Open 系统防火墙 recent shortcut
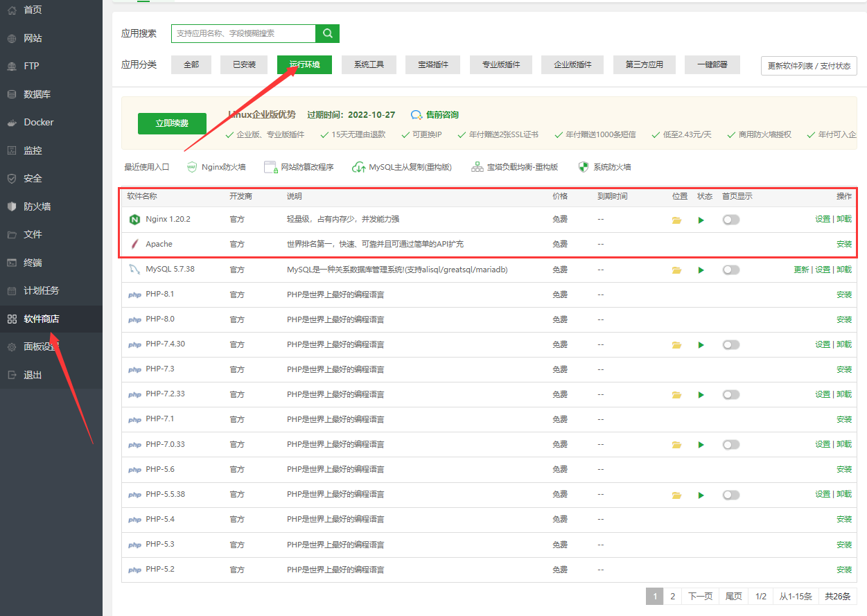 point(604,167)
